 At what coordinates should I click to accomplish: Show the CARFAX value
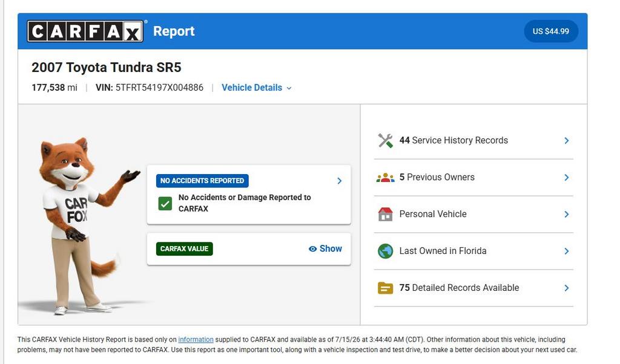pos(325,249)
